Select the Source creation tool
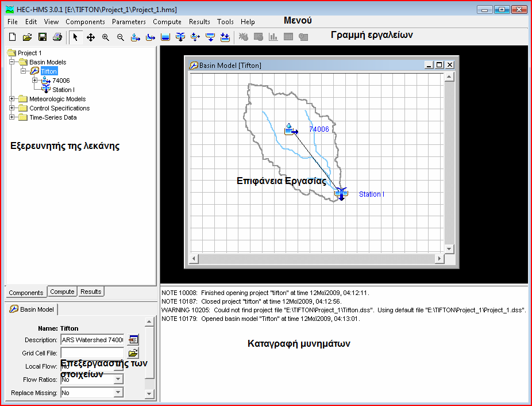The image size is (532, 406). tap(210, 37)
